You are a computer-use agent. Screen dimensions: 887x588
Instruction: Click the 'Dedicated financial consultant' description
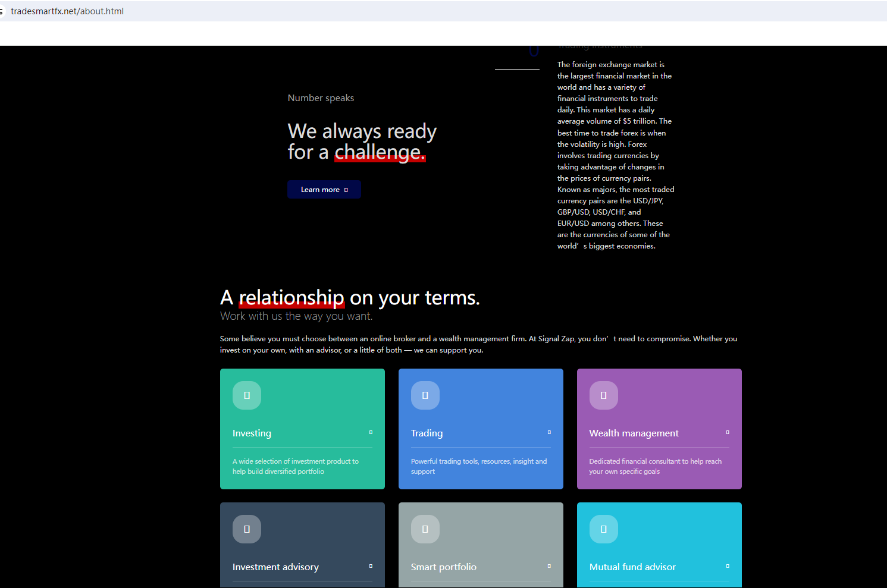656,466
